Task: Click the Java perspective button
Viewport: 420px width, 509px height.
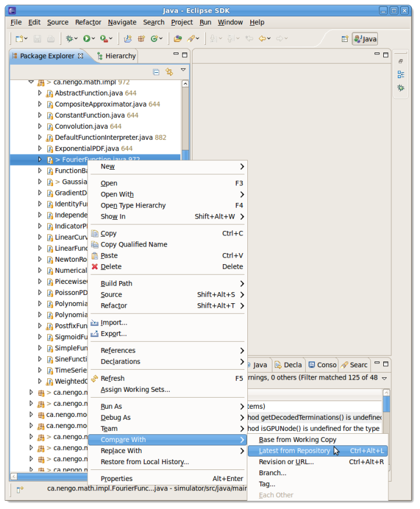Action: (365, 39)
